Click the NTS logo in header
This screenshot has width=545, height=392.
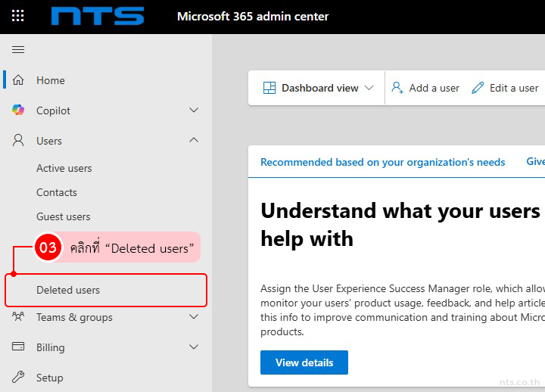[98, 16]
